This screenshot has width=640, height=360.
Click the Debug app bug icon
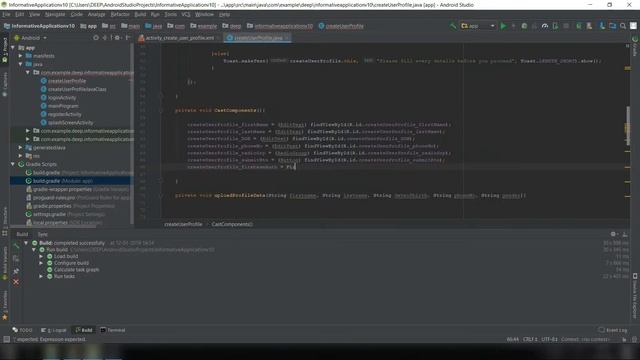(x=524, y=26)
